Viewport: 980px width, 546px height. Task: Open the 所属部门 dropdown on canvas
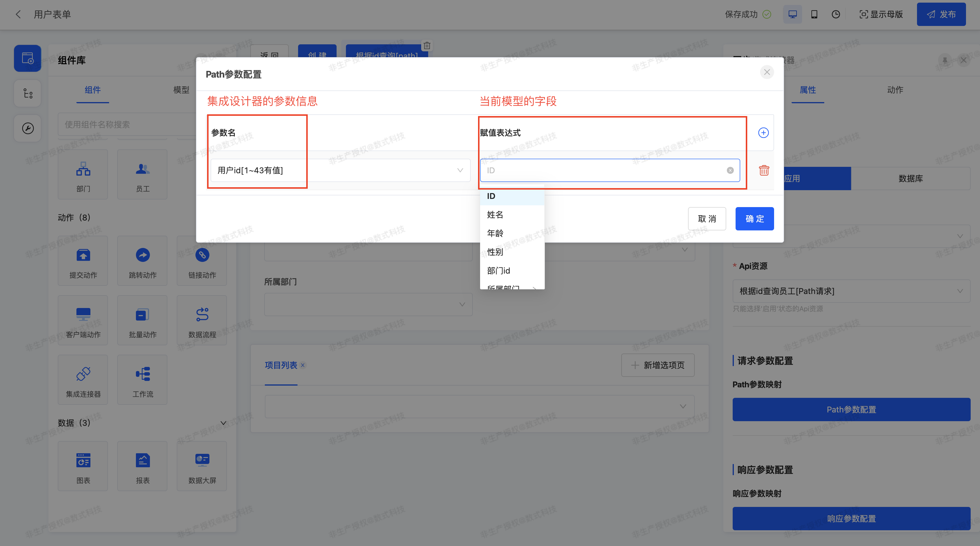tap(368, 304)
